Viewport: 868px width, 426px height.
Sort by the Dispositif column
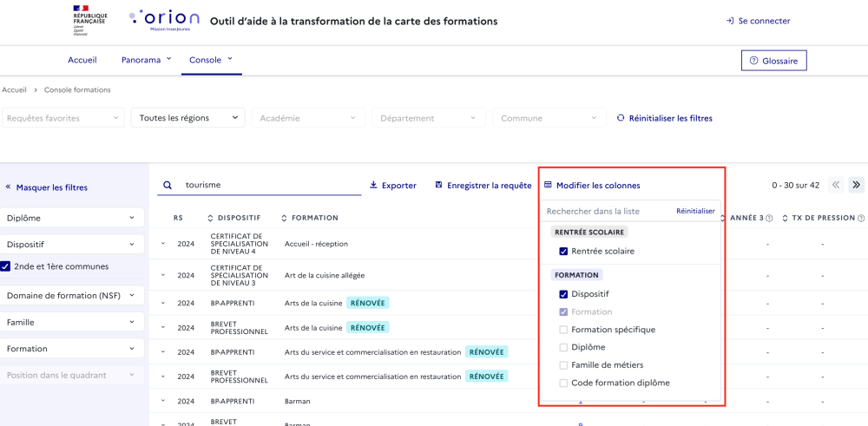[x=210, y=218]
